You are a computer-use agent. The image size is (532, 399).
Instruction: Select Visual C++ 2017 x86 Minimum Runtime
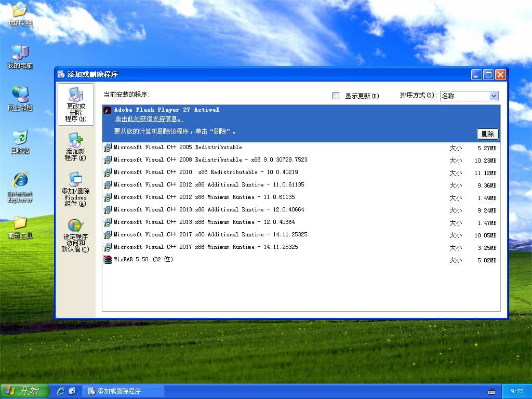pyautogui.click(x=206, y=247)
